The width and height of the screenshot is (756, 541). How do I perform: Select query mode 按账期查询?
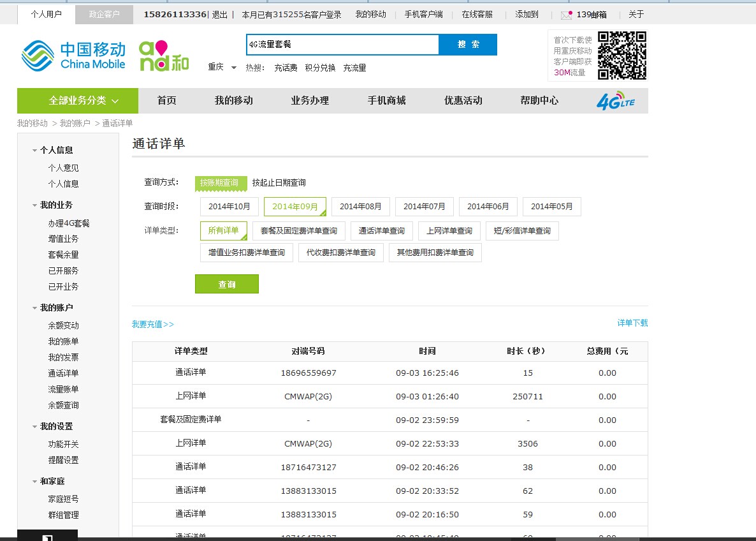(220, 183)
